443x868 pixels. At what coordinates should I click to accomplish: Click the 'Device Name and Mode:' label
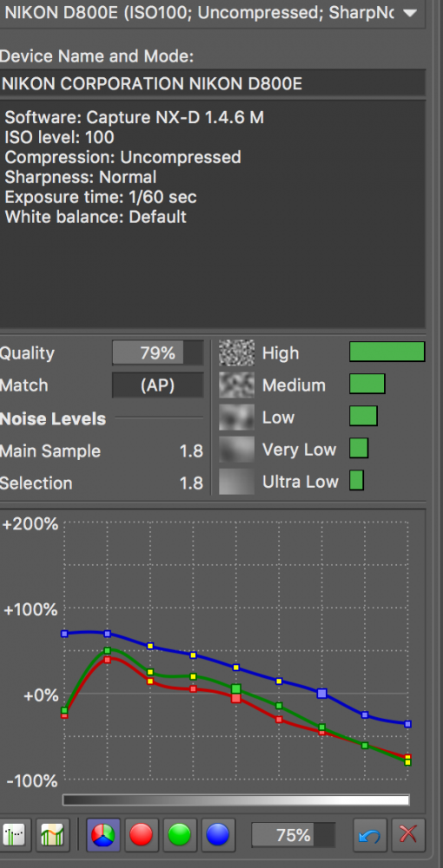click(96, 56)
